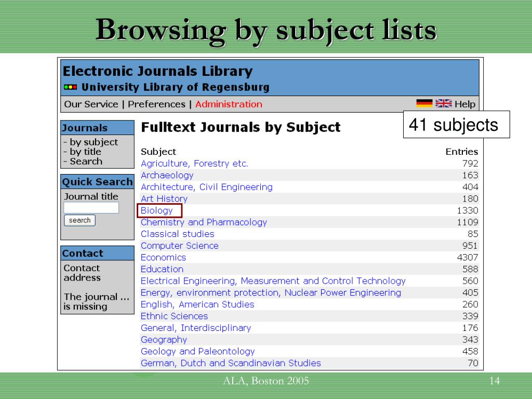Switch language with the UK flag icon
This screenshot has width=532, height=399.
(x=444, y=103)
